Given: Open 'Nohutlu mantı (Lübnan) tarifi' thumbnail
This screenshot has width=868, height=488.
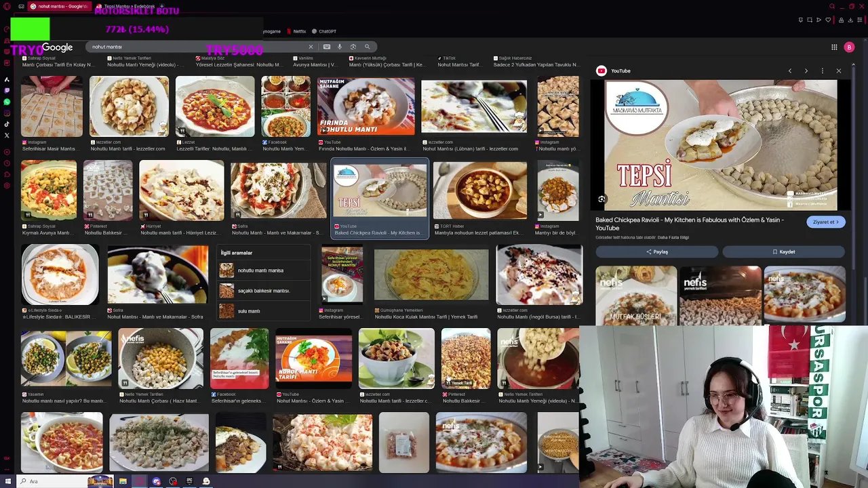Looking at the screenshot, I should tap(474, 106).
